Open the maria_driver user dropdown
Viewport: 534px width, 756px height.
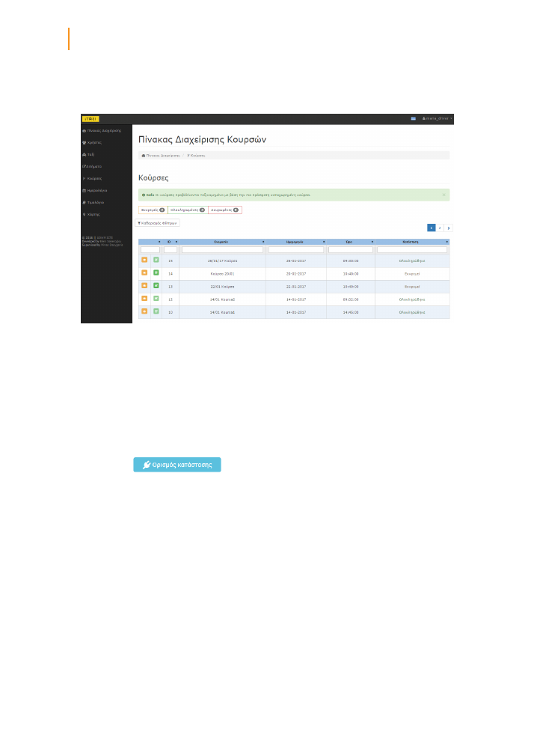pos(437,118)
